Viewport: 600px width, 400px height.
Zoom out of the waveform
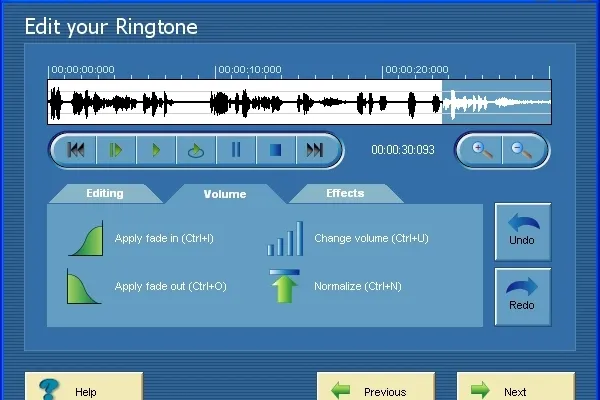pos(522,150)
